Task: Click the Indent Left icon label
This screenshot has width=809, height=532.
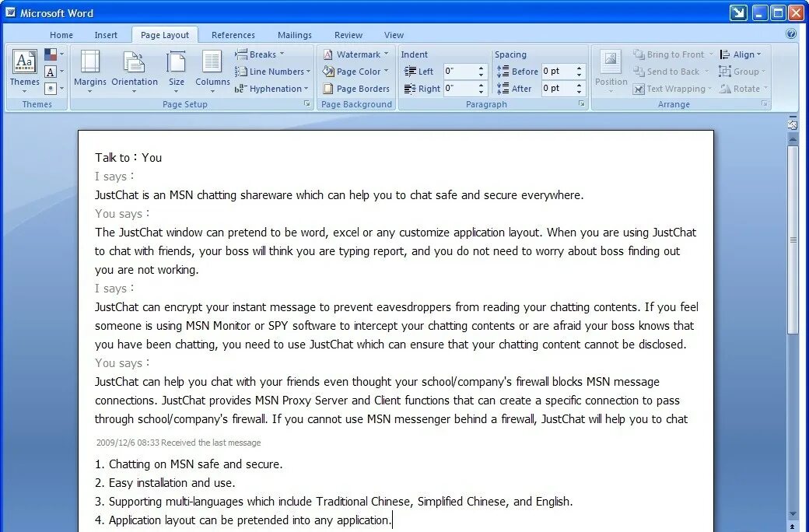Action: (x=419, y=72)
